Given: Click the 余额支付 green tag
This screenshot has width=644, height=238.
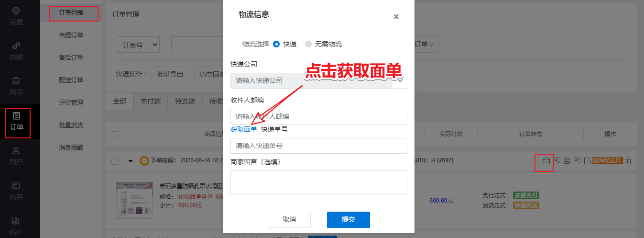Looking at the screenshot, I should (x=526, y=195).
